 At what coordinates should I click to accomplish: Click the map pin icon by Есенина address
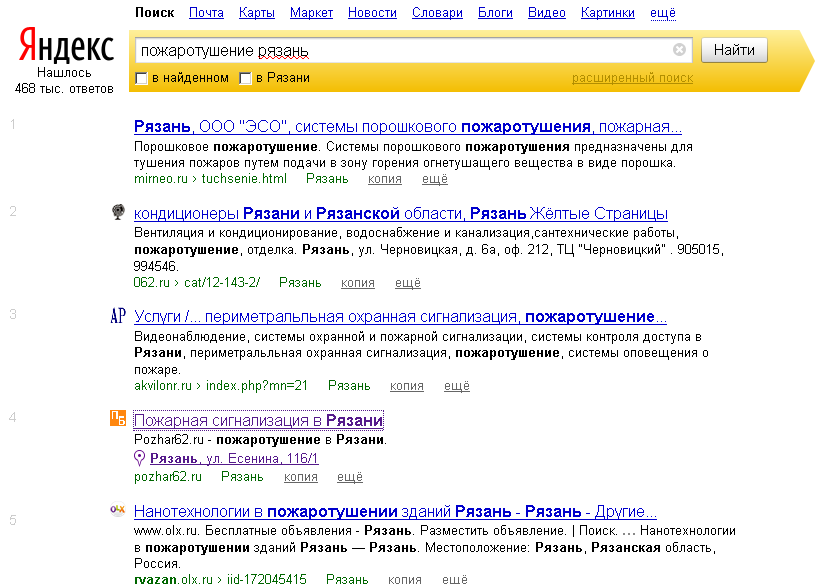pos(138,458)
